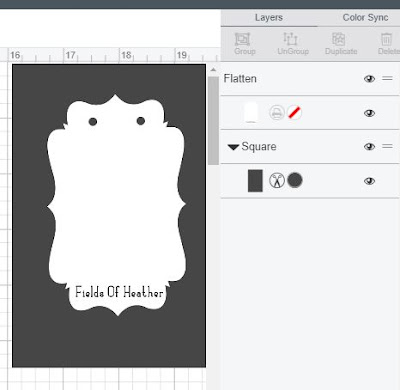Open the Color Sync tab
Screen dimensions: 400x390
click(365, 18)
